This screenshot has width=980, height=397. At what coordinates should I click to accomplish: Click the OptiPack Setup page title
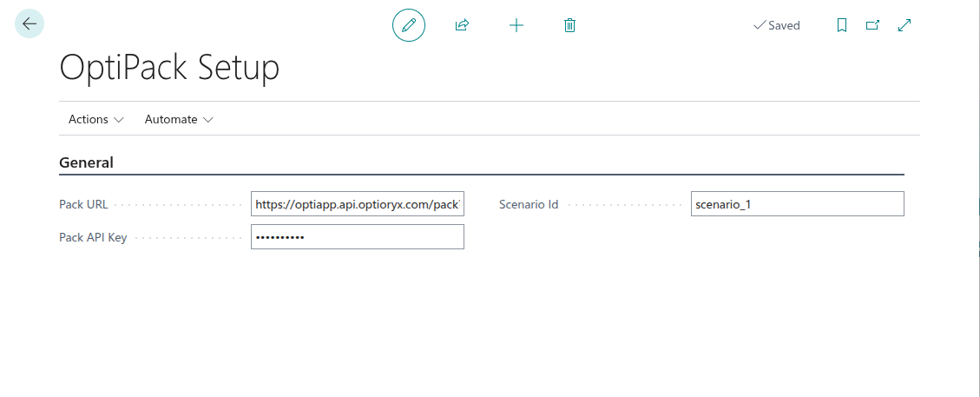point(169,68)
